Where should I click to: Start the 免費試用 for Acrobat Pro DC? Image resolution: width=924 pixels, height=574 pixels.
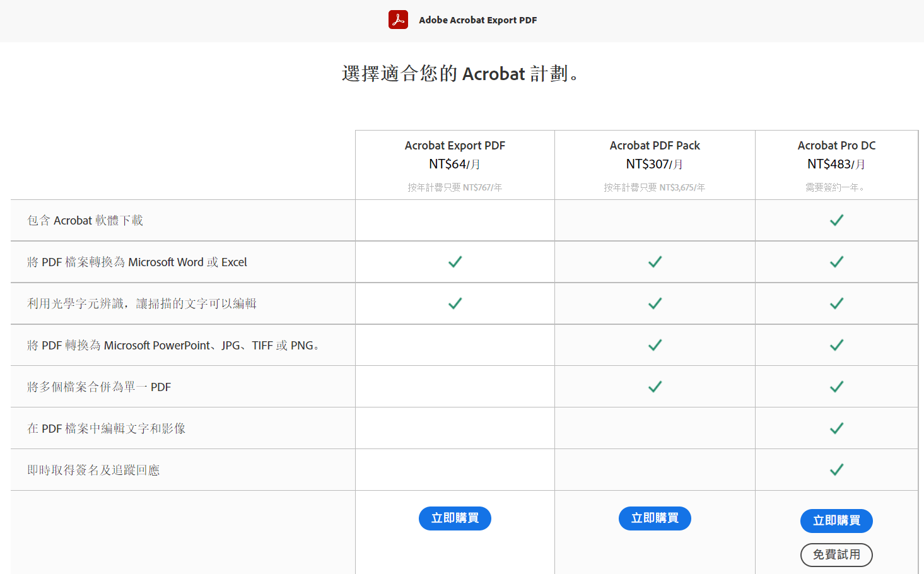(836, 555)
